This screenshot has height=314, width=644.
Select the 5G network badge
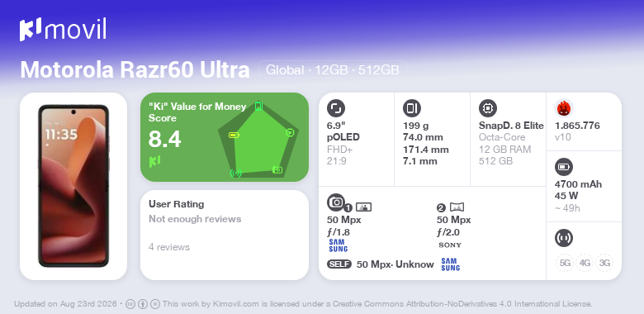click(x=565, y=263)
